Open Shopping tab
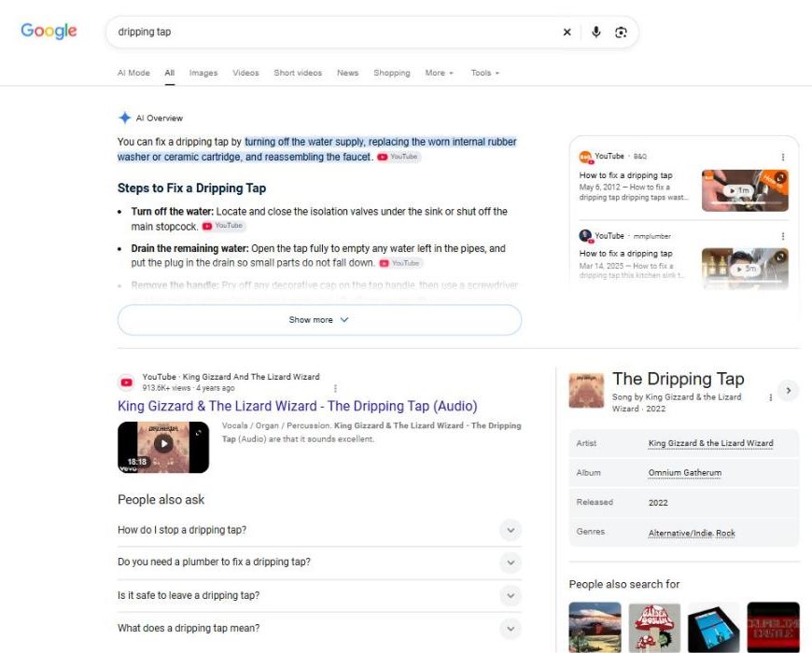Screen dimensions: 812x653 [x=391, y=73]
